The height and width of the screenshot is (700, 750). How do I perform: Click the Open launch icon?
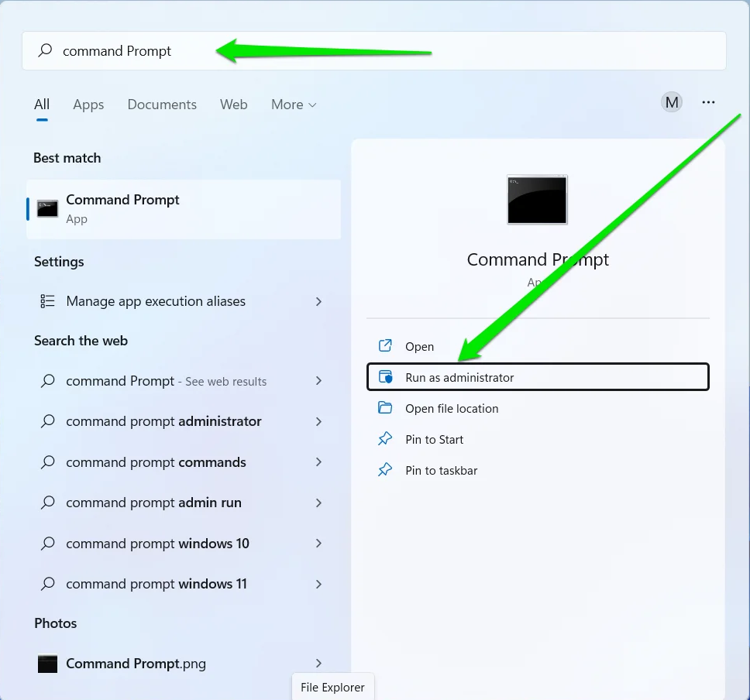tap(385, 345)
